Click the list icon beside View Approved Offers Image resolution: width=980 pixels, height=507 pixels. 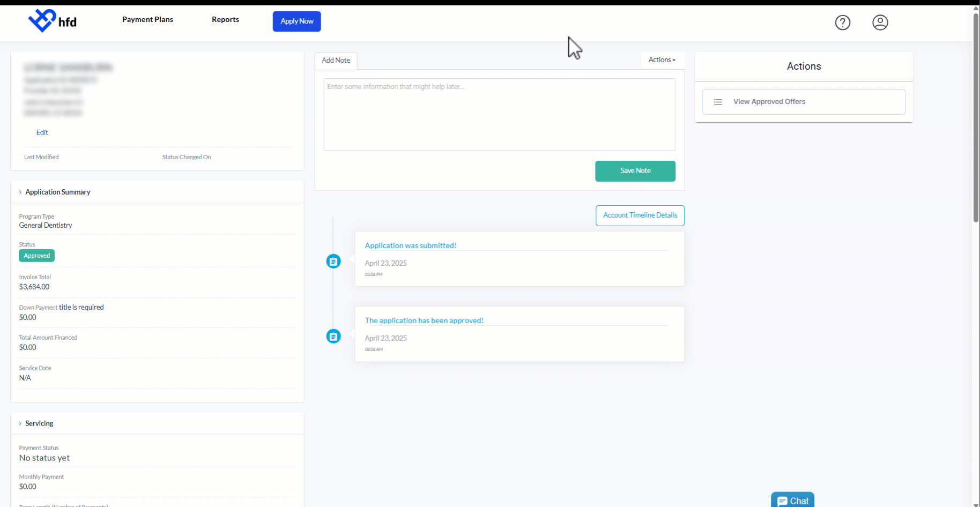(718, 102)
